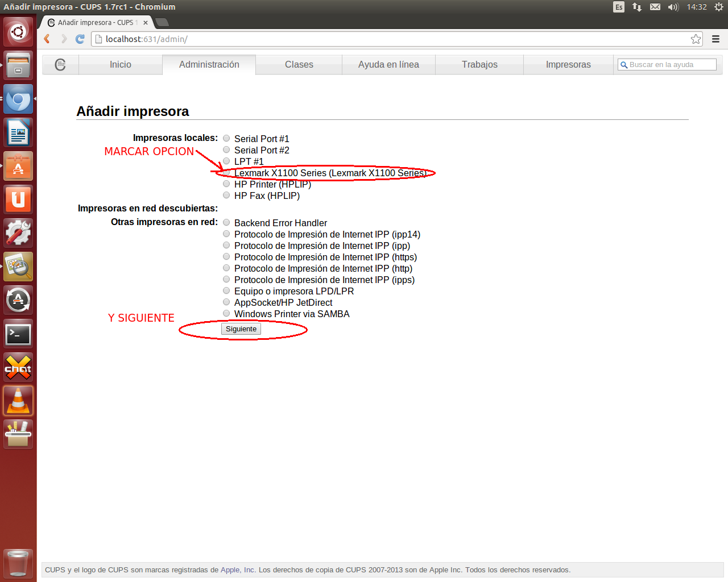Click the Añadir impresora page heading

pyautogui.click(x=133, y=111)
